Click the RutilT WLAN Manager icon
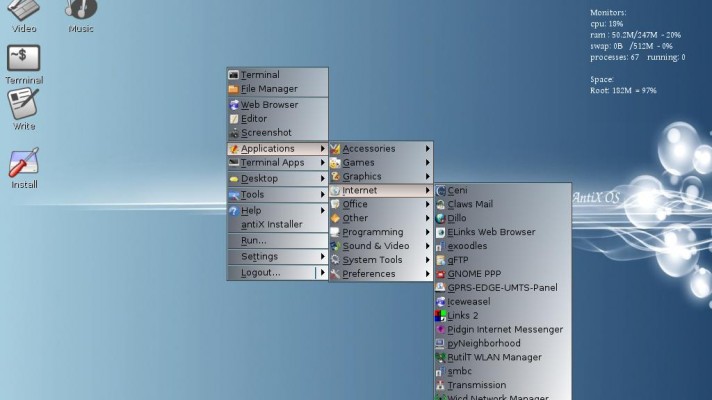The width and height of the screenshot is (712, 400). [440, 357]
